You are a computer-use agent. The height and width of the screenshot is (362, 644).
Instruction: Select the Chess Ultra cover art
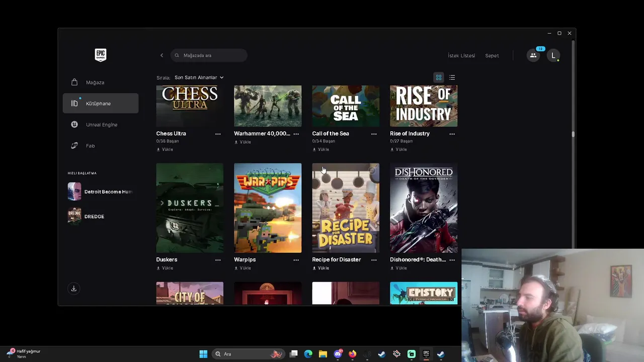tap(190, 106)
